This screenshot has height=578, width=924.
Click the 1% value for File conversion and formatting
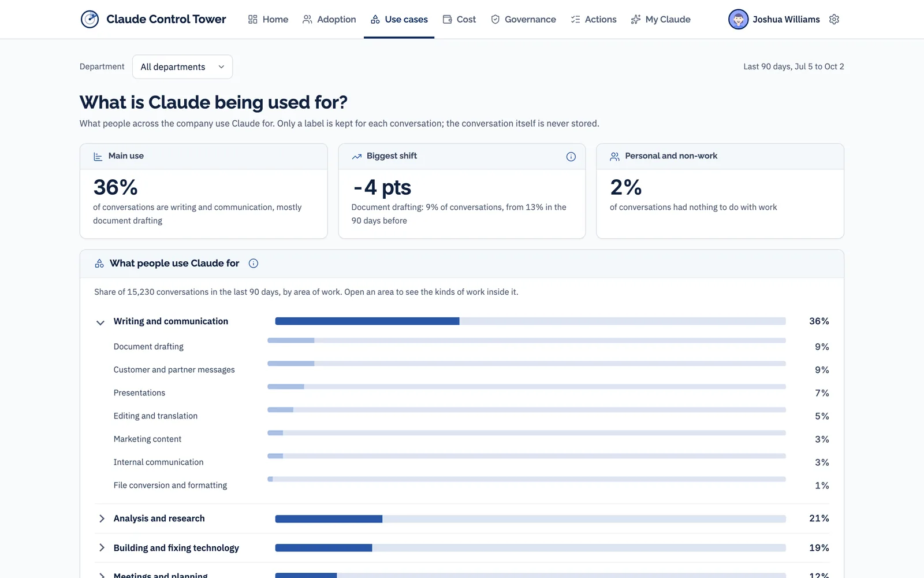[822, 486]
